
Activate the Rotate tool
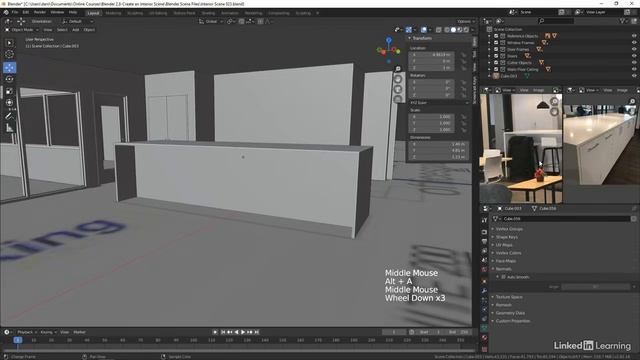point(9,79)
